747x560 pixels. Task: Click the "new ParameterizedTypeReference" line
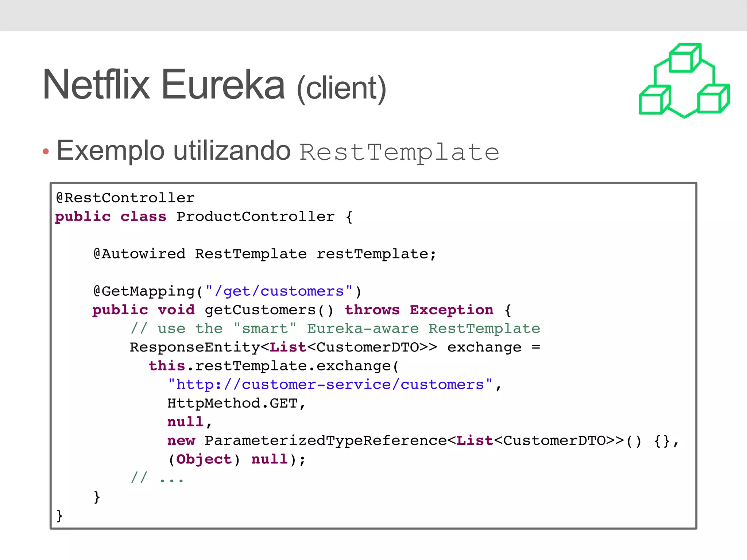tap(423, 441)
